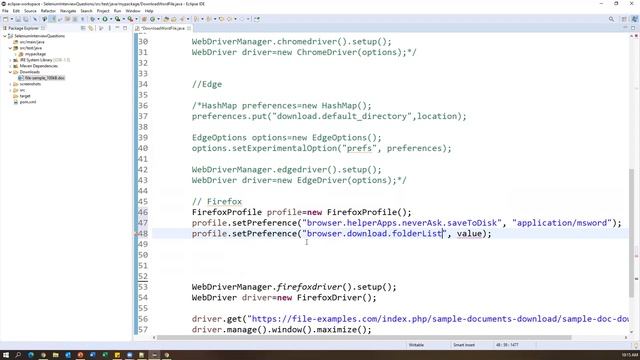Click the Writable status bar entry
Image resolution: width=640 pixels, height=360 pixels.
416,345
